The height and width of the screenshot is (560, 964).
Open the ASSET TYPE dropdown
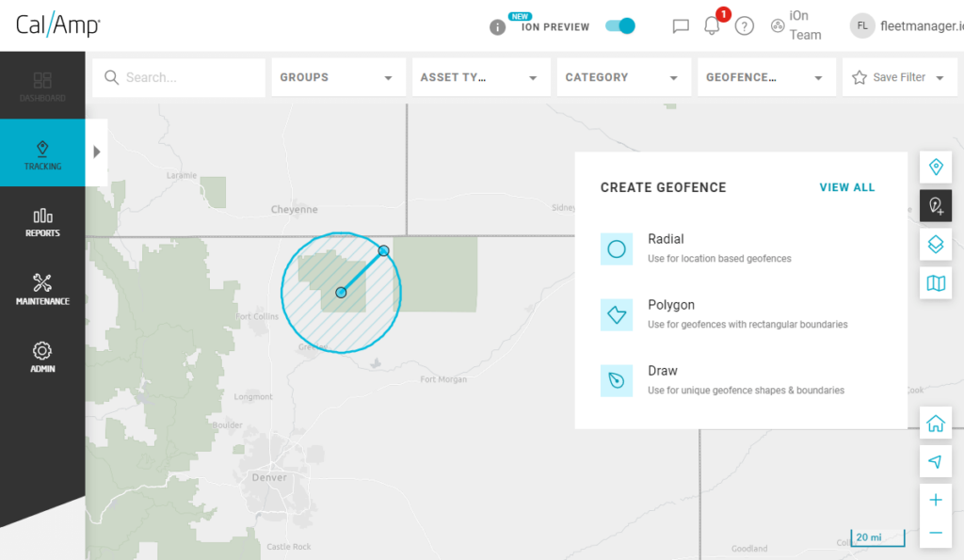(x=481, y=76)
